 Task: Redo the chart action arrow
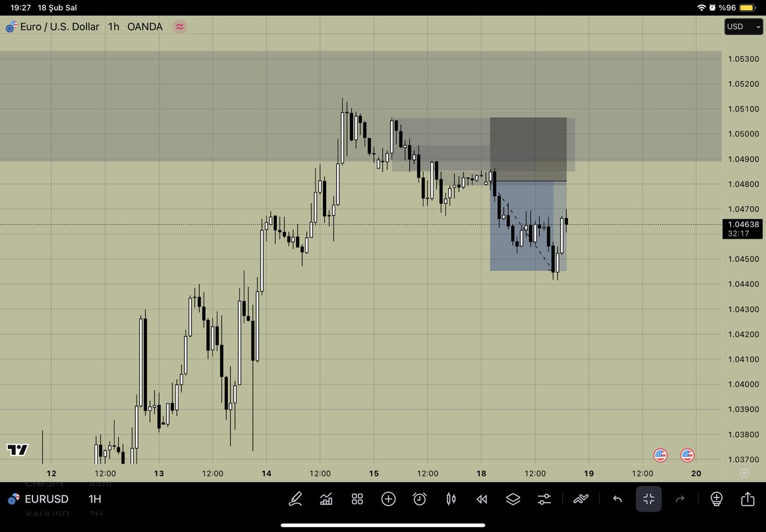tap(680, 499)
